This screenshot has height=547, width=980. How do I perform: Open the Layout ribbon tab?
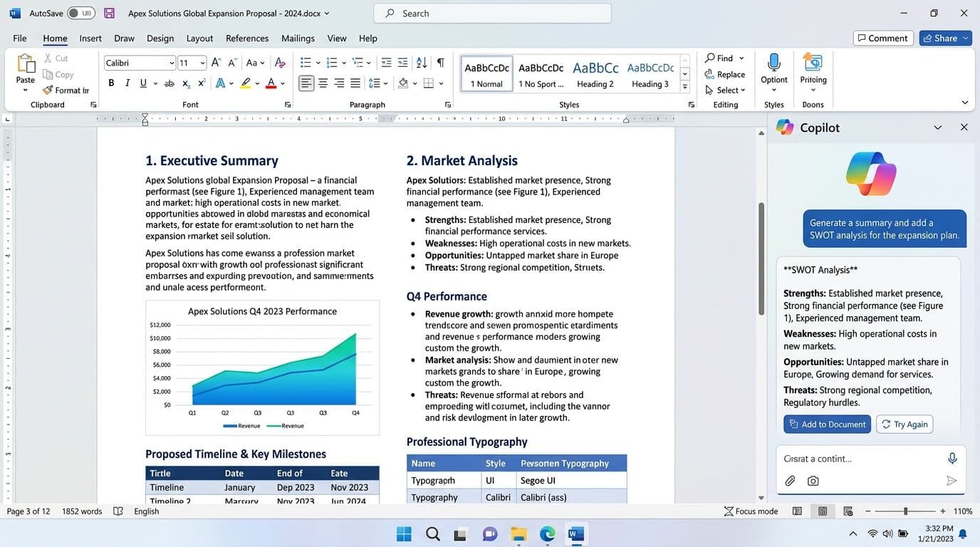tap(199, 38)
